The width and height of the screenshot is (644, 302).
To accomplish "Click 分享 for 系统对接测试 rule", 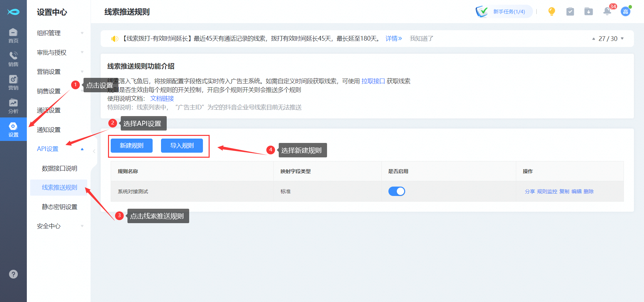I will coord(530,192).
